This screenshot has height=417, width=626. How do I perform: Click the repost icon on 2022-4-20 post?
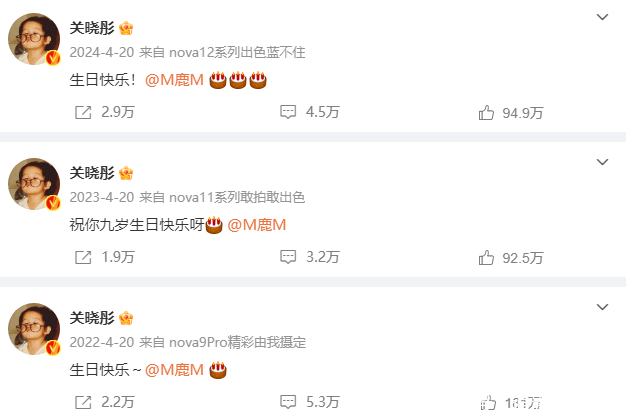[83, 403]
